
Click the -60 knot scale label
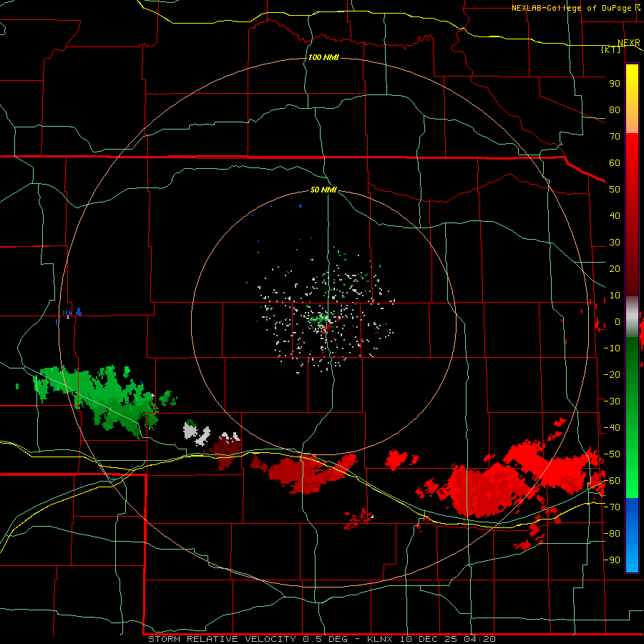pos(612,481)
